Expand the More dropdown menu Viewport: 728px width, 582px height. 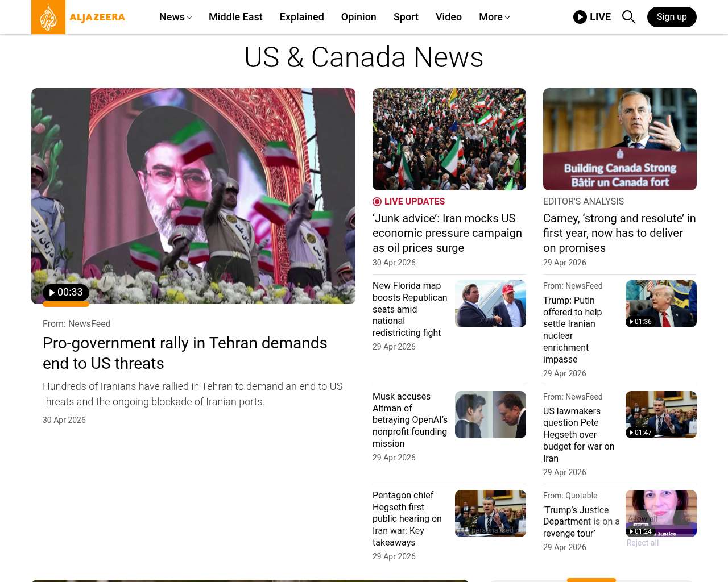[x=494, y=17]
